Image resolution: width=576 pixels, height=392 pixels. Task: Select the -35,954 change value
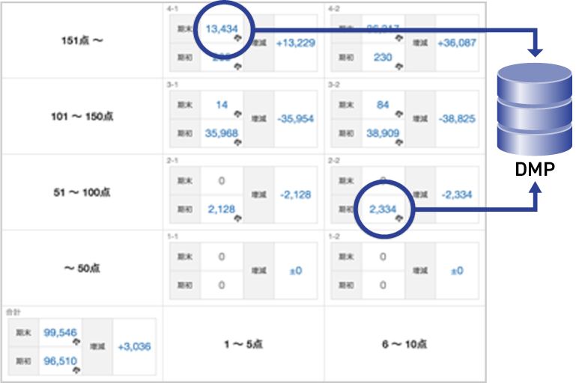point(295,119)
